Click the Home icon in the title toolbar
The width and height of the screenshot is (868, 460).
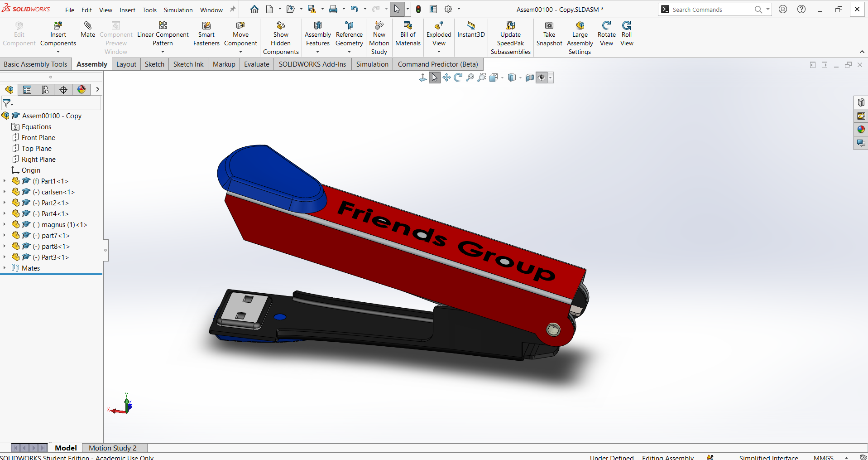[x=254, y=9]
